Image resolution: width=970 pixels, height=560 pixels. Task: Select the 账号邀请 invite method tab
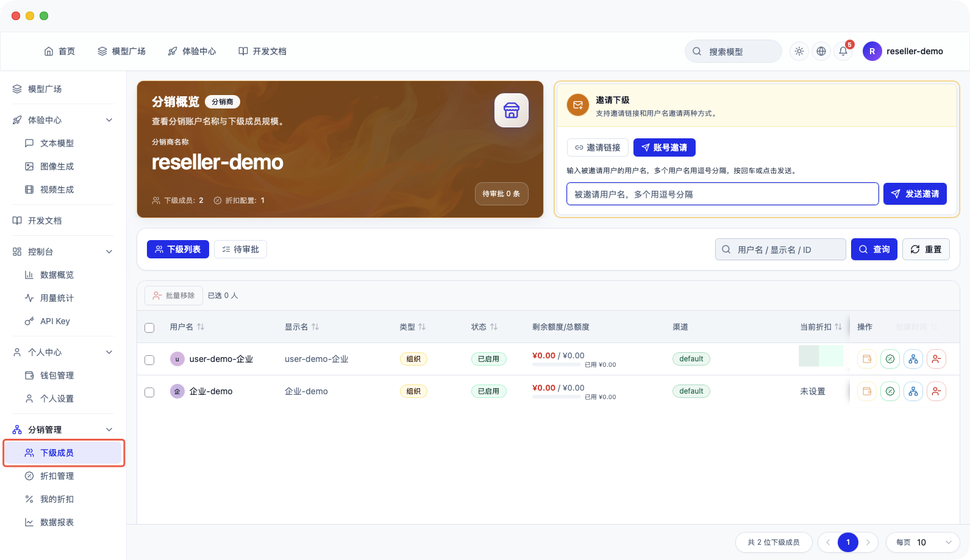[x=665, y=147]
